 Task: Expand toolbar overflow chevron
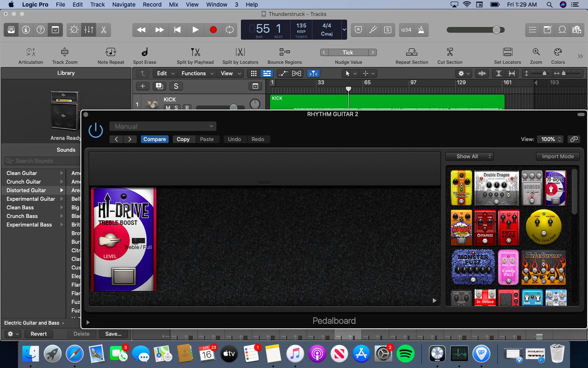click(x=580, y=56)
